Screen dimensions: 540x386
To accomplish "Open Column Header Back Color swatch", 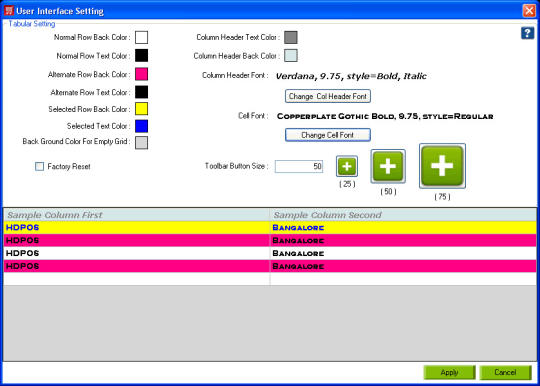I will pyautogui.click(x=291, y=55).
